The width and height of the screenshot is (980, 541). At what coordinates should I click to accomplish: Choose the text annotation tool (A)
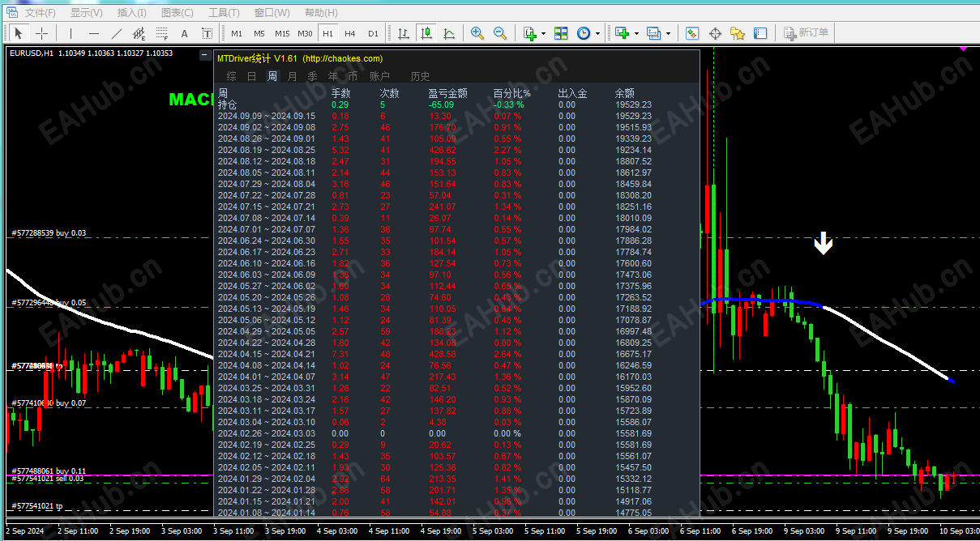tap(185, 33)
